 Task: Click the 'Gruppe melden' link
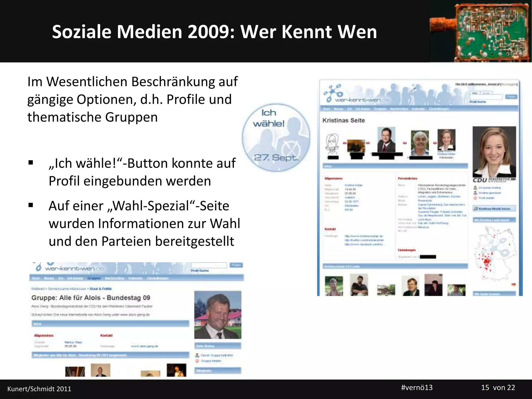[211, 361]
